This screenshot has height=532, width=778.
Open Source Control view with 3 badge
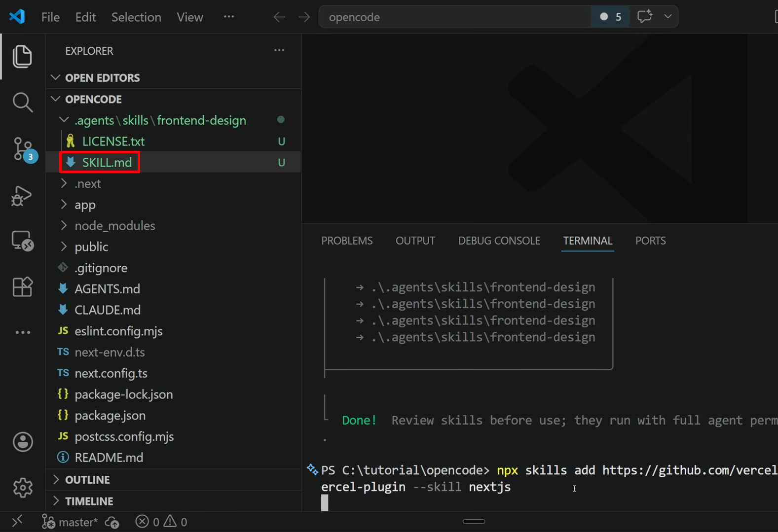23,149
